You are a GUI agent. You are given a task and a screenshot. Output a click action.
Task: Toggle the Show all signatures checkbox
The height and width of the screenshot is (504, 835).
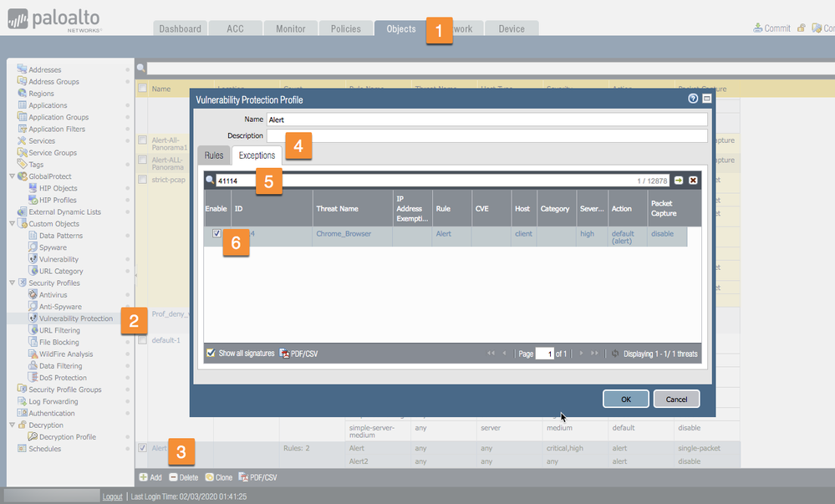point(211,354)
